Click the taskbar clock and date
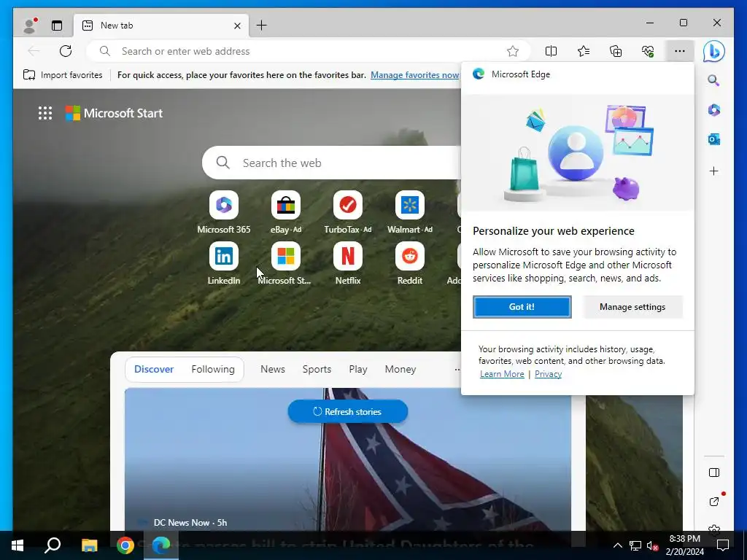Screen dimensions: 747x560 [684, 545]
